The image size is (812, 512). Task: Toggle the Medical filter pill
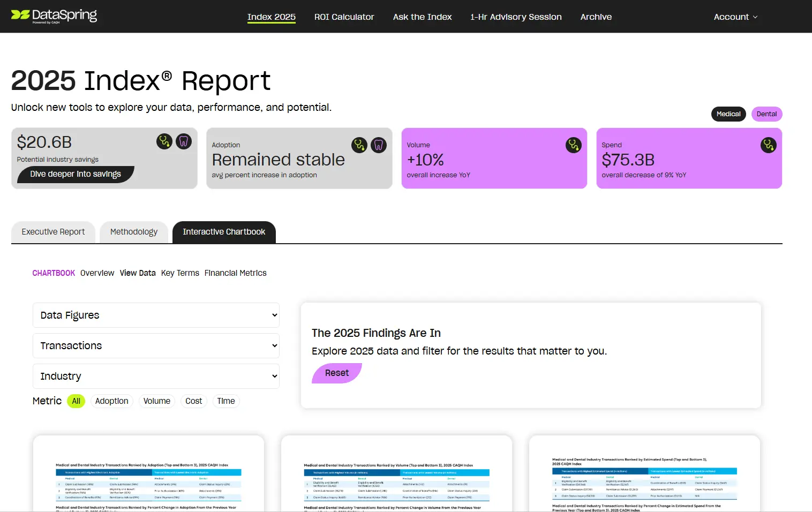click(728, 114)
